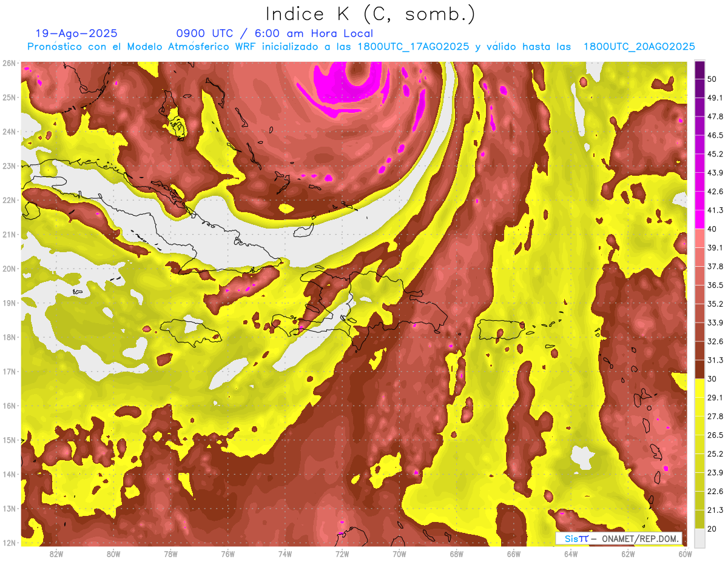Click the legend value "37.8"
728x562 pixels.
[715, 267]
